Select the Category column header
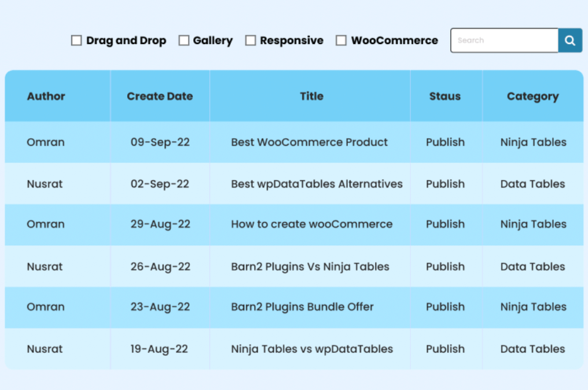The height and width of the screenshot is (390, 588). (x=533, y=97)
